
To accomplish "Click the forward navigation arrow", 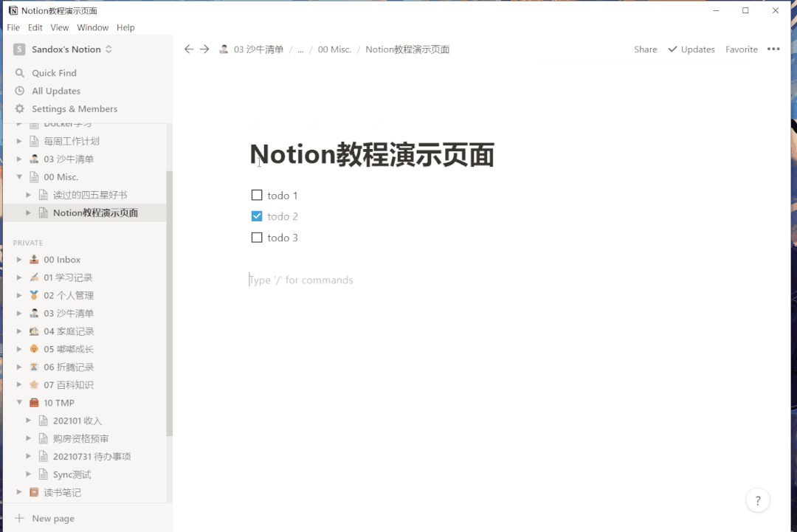I will (x=204, y=49).
